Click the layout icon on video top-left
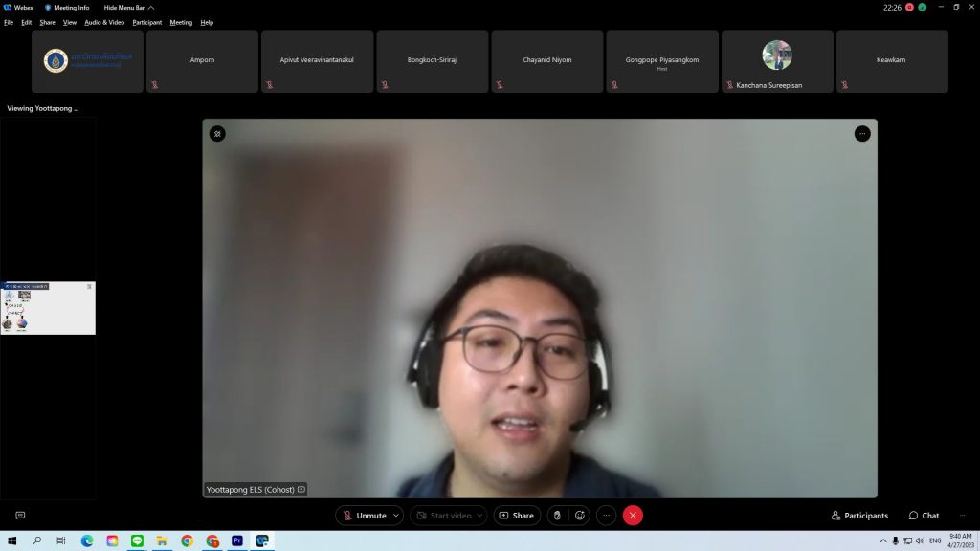The height and width of the screenshot is (551, 980). tap(217, 134)
